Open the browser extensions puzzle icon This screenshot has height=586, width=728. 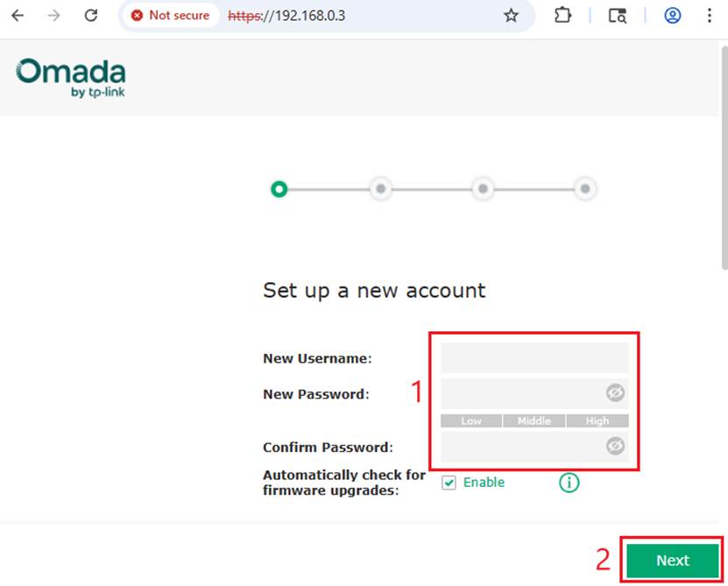pos(562,16)
